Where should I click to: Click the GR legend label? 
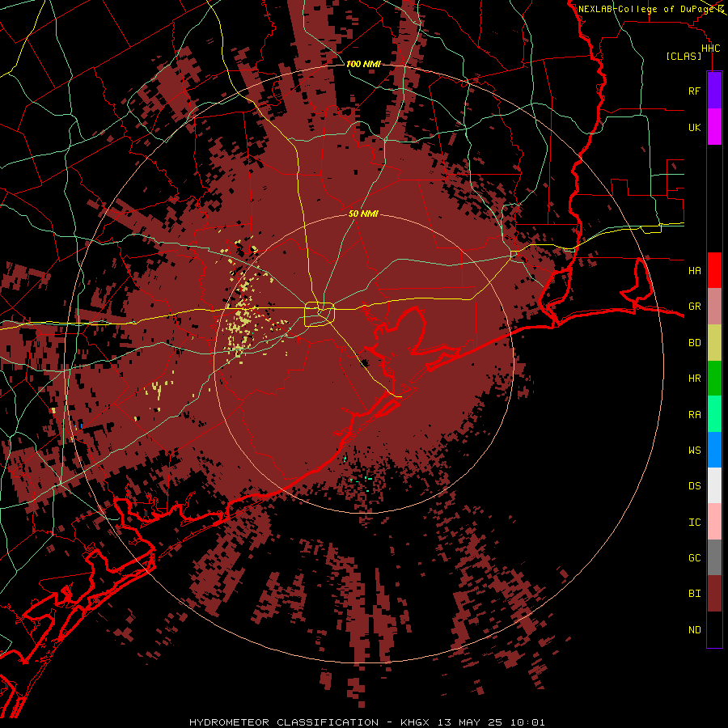click(x=694, y=307)
